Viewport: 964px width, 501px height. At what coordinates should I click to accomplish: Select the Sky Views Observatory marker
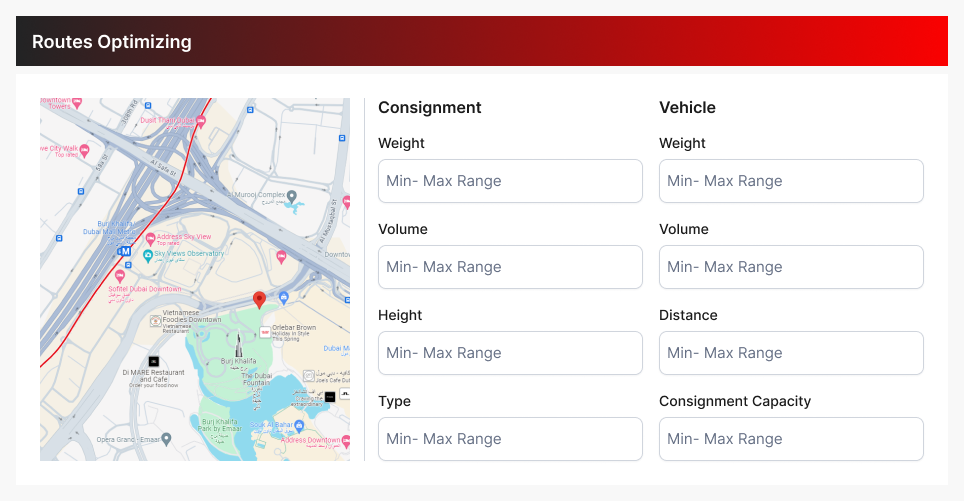coord(146,255)
